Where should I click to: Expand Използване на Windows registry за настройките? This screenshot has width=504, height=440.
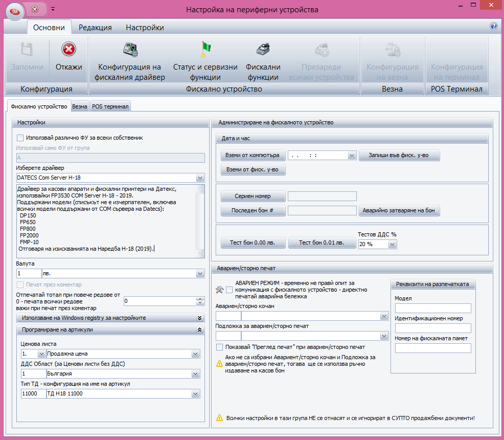point(200,318)
